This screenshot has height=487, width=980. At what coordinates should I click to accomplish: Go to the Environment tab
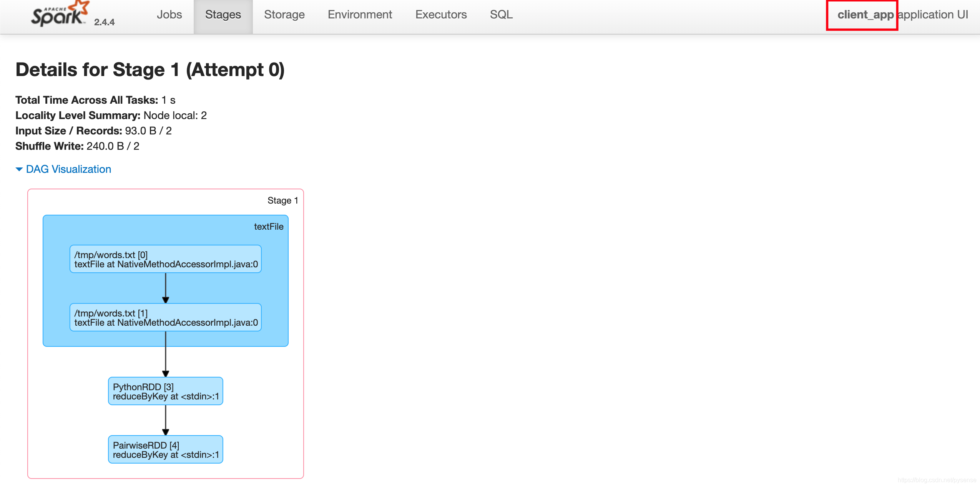click(360, 15)
